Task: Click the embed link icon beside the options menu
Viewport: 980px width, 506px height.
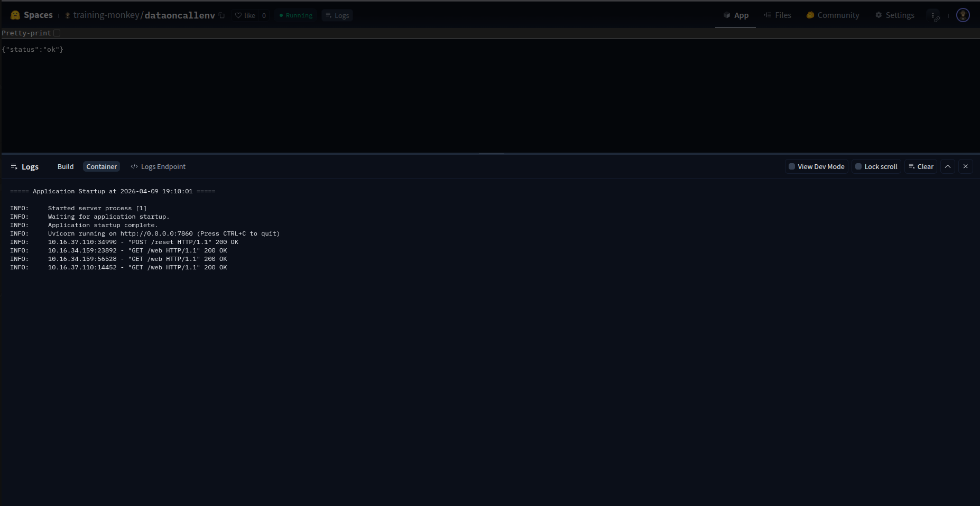Action: pos(937,20)
